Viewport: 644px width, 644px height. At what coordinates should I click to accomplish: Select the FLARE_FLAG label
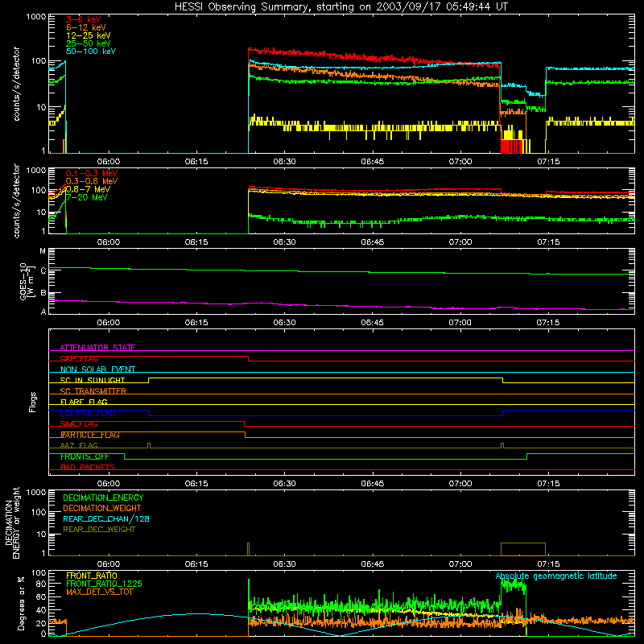pyautogui.click(x=84, y=402)
